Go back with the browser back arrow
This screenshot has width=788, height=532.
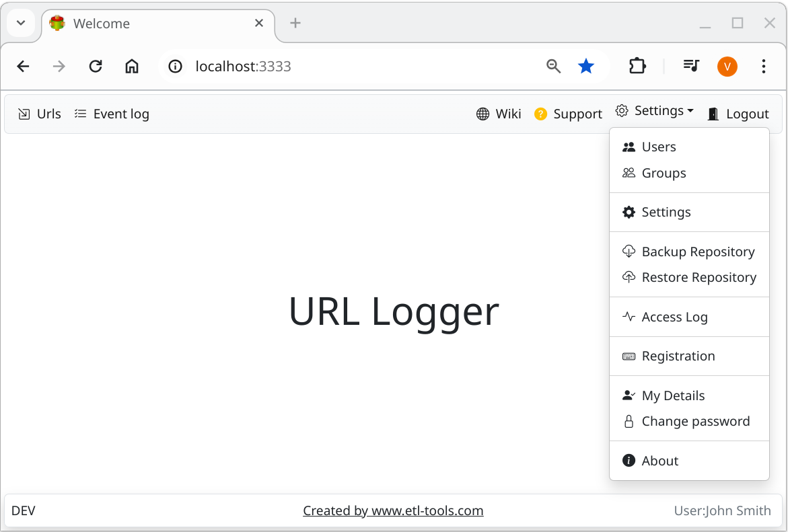(23, 67)
